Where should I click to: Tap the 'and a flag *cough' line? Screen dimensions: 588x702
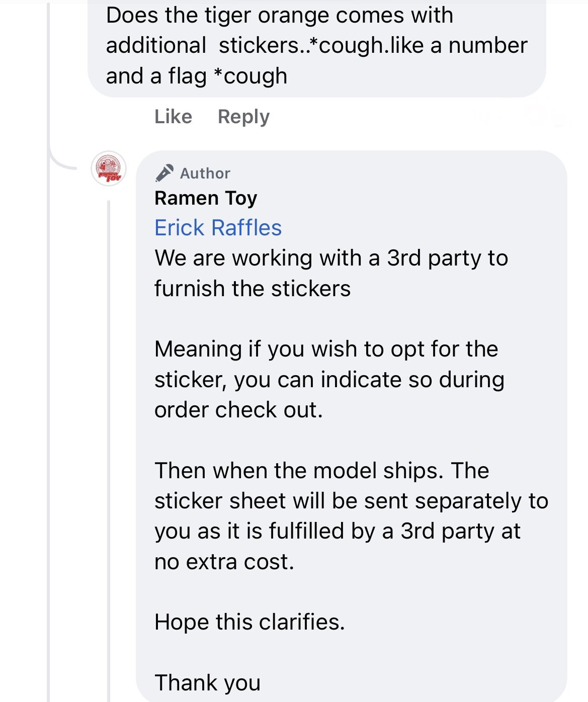click(196, 76)
